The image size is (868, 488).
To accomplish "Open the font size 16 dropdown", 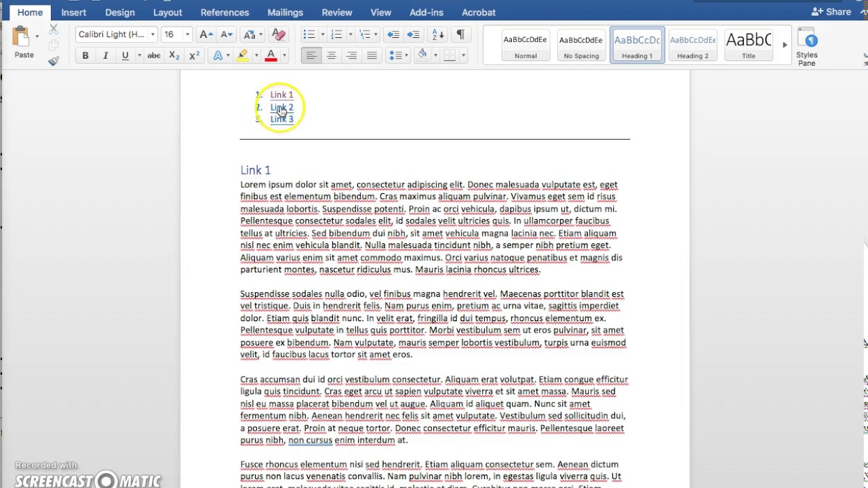I will point(187,35).
